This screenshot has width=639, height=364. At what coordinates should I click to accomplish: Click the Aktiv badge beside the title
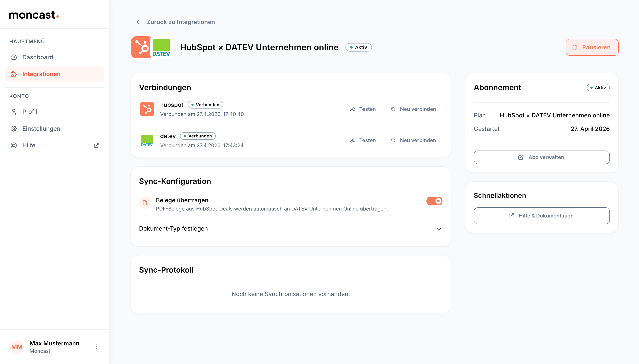pos(359,47)
